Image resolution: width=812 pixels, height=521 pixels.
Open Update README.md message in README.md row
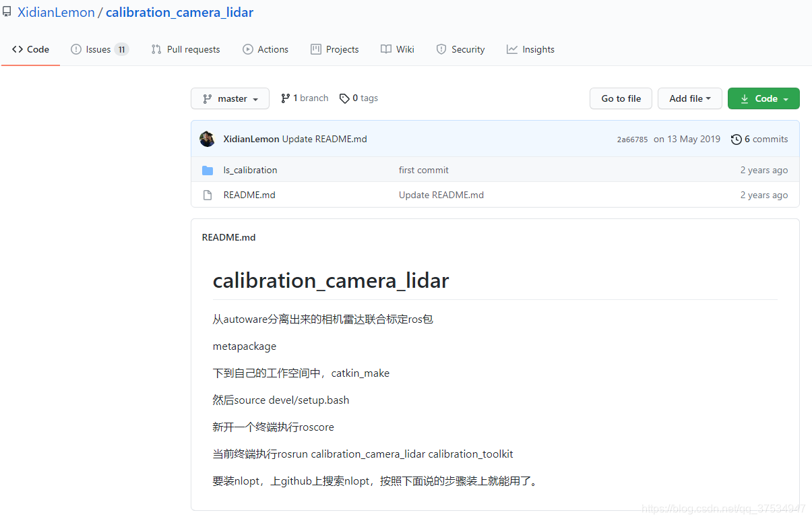pyautogui.click(x=441, y=195)
